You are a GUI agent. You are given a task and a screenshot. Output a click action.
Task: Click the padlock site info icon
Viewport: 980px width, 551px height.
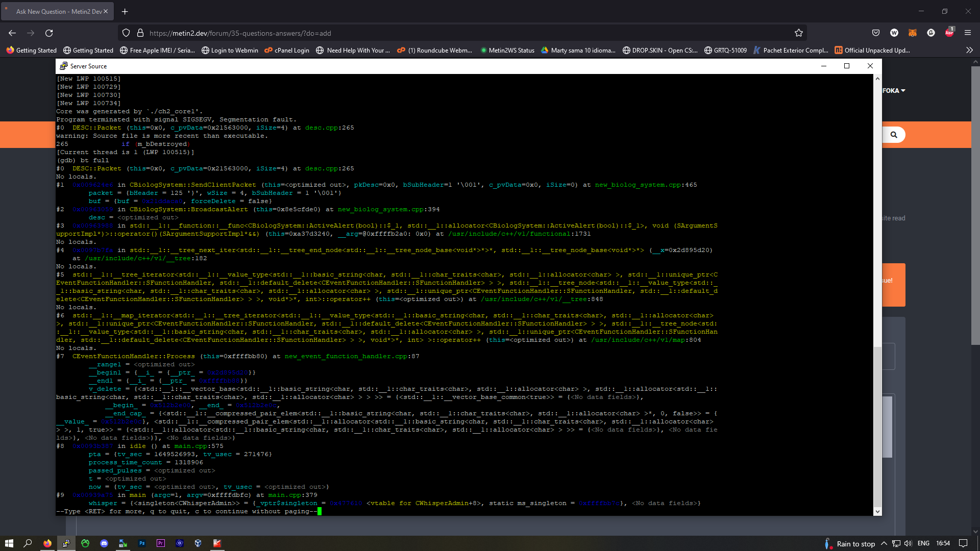click(140, 33)
